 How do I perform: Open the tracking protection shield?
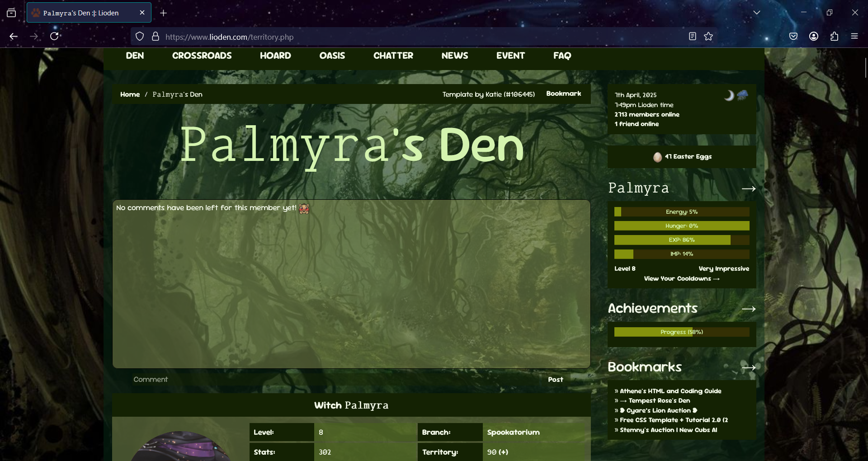140,37
